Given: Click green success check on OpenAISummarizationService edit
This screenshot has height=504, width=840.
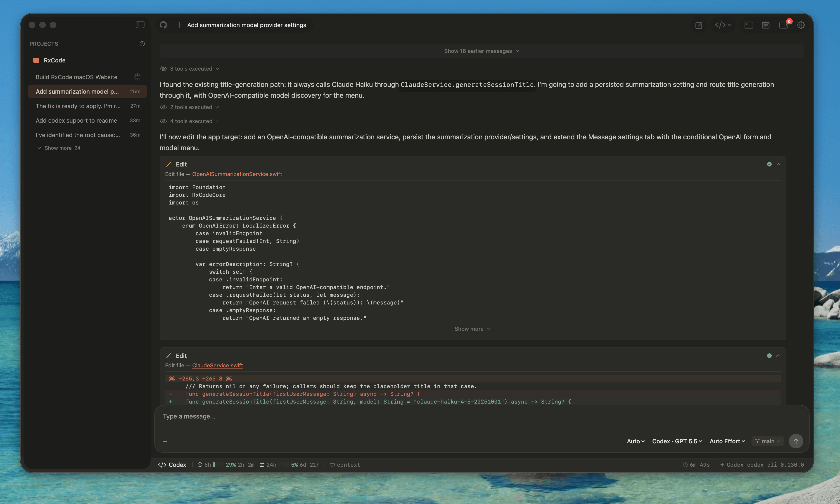Looking at the screenshot, I should pos(769,164).
